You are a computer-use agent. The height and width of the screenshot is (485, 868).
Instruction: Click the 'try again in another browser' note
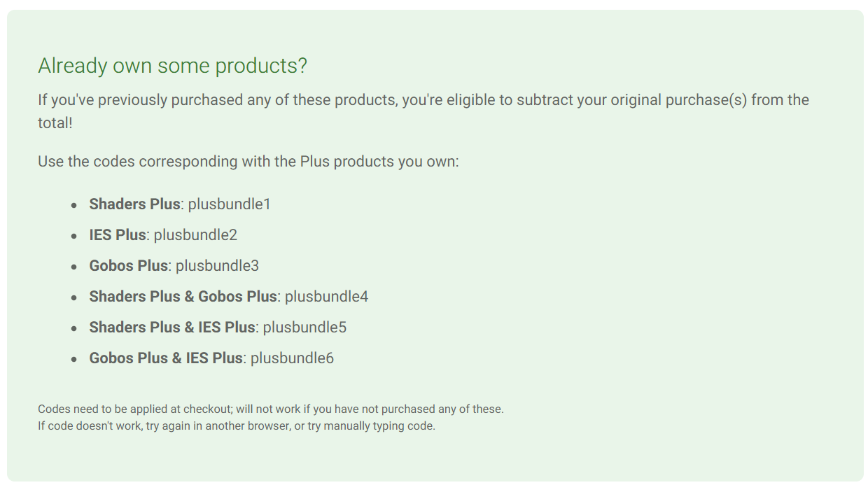[x=237, y=426]
